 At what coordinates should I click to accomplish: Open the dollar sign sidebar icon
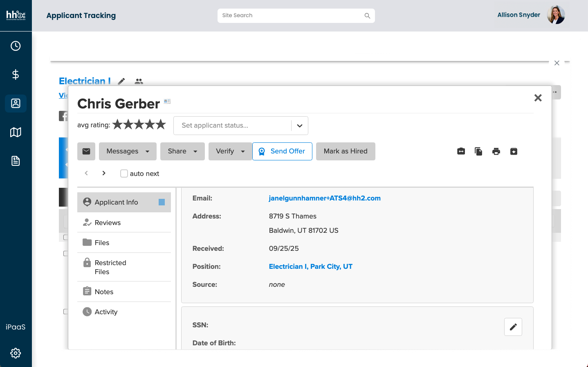pyautogui.click(x=16, y=74)
